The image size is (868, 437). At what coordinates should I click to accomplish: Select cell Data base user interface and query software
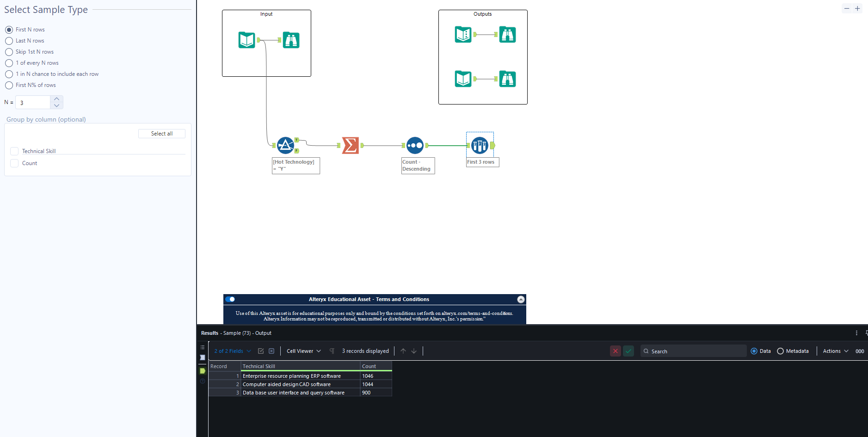tap(301, 393)
